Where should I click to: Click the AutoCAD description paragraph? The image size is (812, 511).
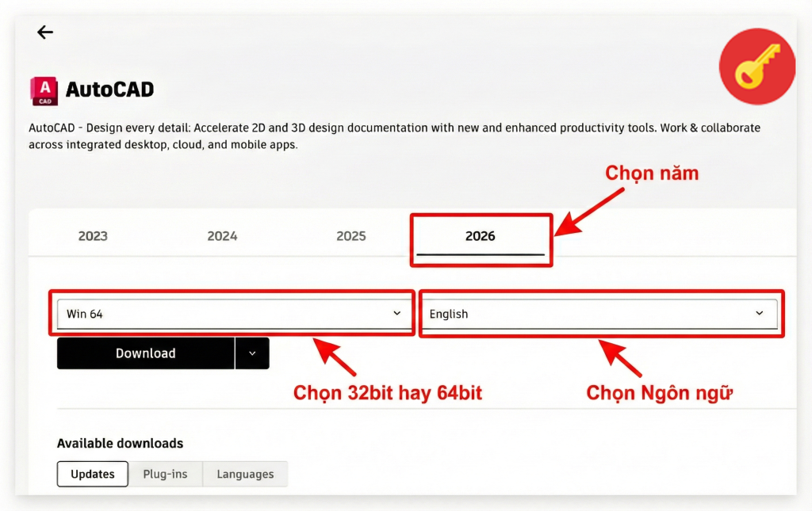point(394,136)
